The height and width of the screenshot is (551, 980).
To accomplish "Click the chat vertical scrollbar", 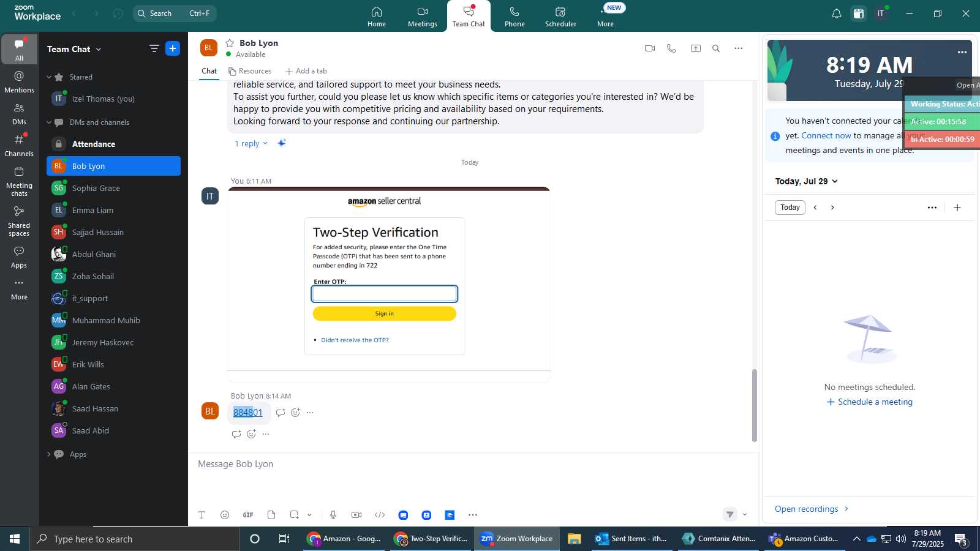I will point(755,405).
